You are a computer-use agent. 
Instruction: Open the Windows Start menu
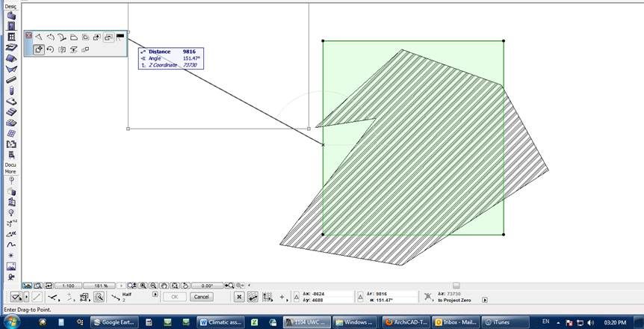tap(11, 322)
